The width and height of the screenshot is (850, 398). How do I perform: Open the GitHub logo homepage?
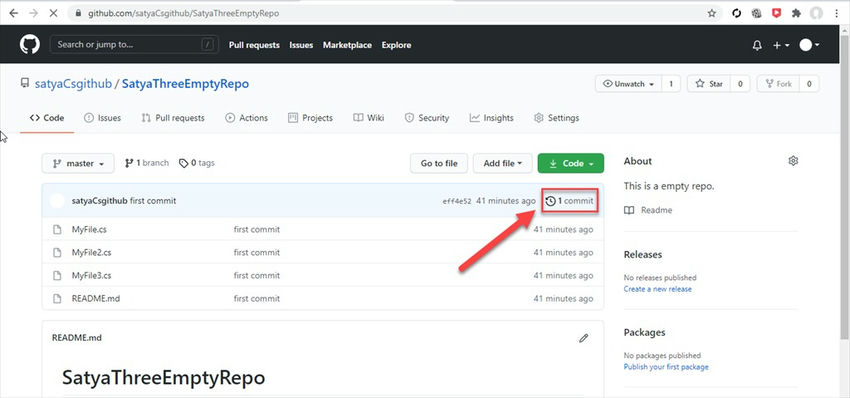pyautogui.click(x=30, y=44)
